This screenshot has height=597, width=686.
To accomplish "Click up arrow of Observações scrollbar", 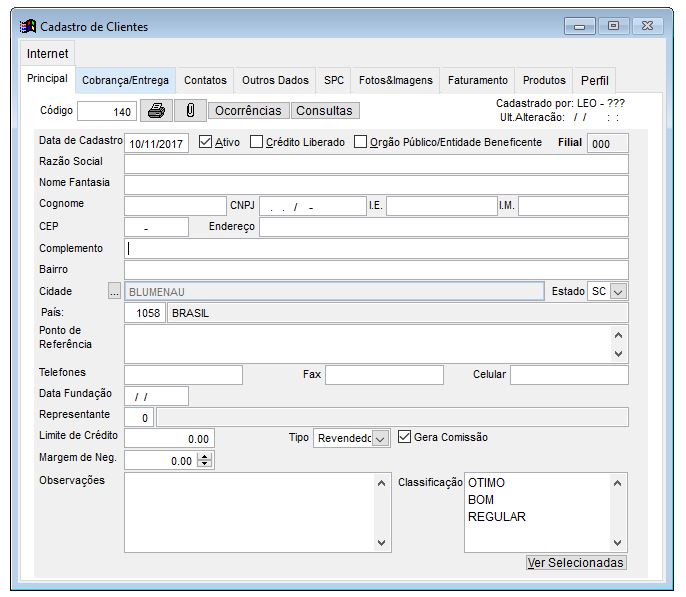I will coord(382,483).
